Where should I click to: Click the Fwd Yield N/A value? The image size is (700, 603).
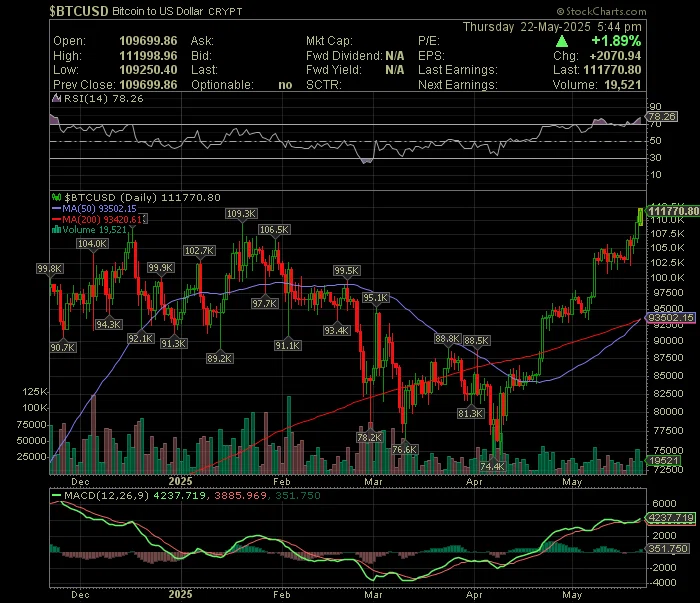[x=395, y=70]
